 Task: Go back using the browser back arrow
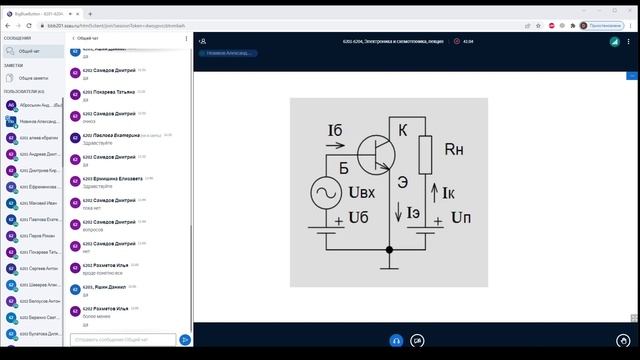(x=8, y=26)
